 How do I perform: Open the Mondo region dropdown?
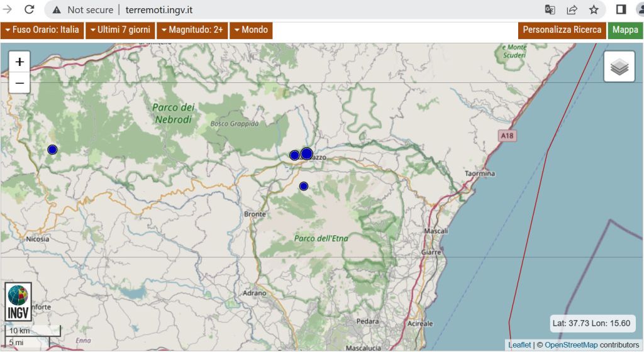coord(250,30)
